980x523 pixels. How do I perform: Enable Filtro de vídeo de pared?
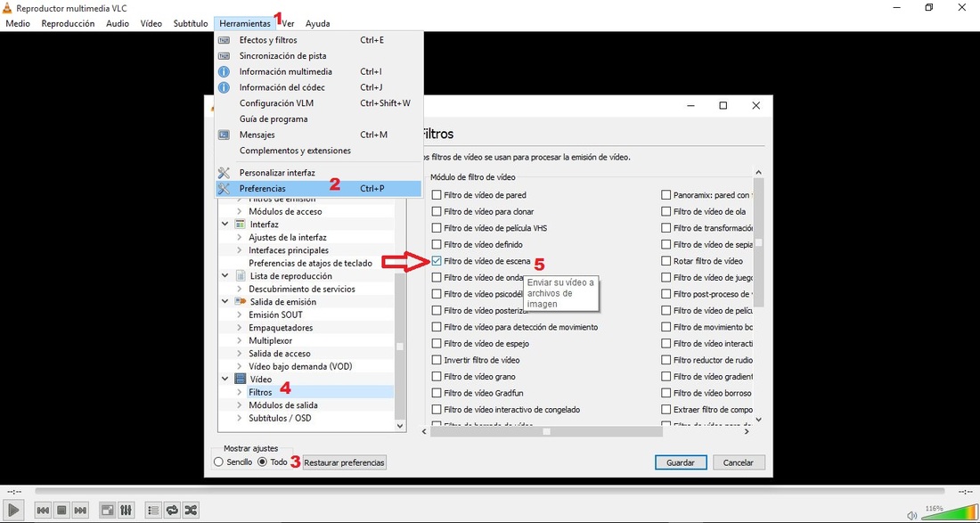pyautogui.click(x=437, y=195)
